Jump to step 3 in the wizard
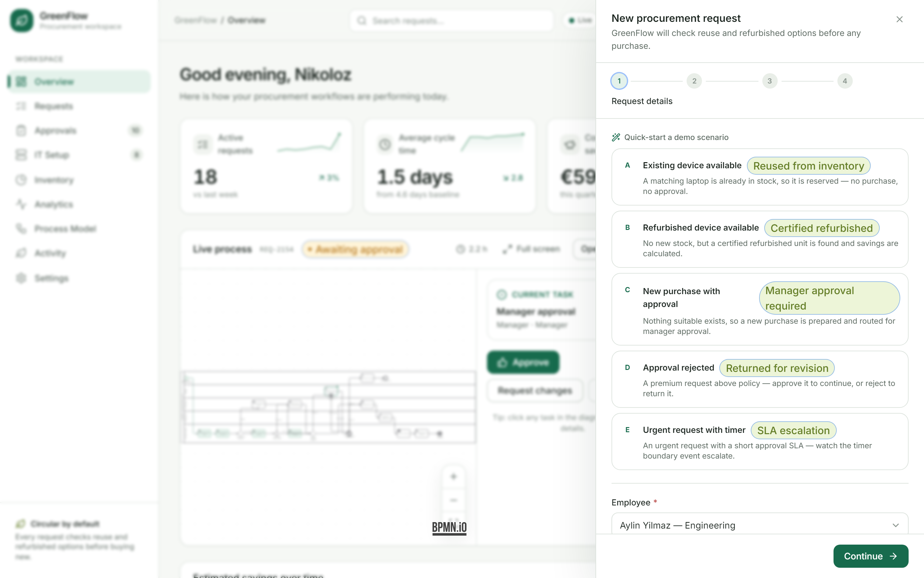This screenshot has height=578, width=924. click(x=769, y=81)
